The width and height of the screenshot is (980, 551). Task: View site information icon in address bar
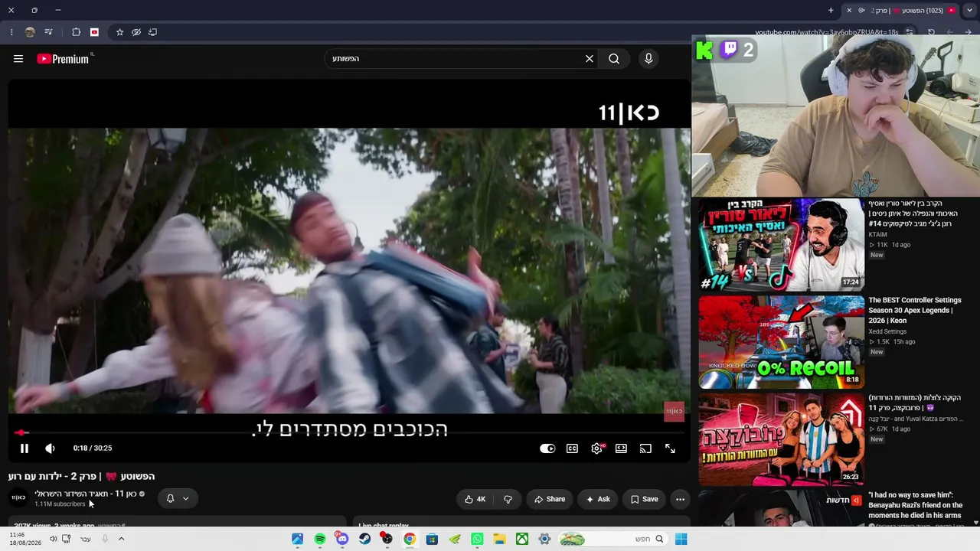point(910,32)
